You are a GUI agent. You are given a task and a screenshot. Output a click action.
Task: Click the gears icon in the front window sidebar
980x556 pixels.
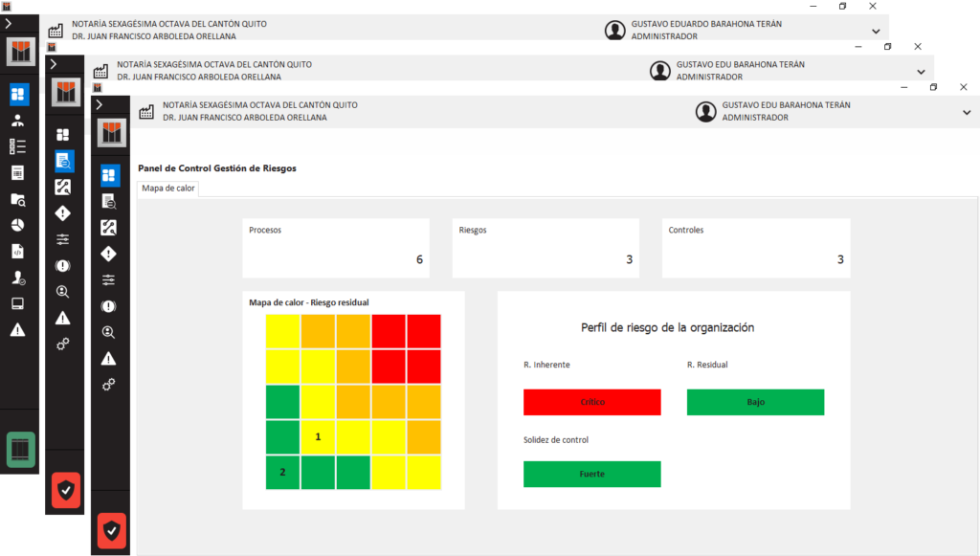(109, 384)
